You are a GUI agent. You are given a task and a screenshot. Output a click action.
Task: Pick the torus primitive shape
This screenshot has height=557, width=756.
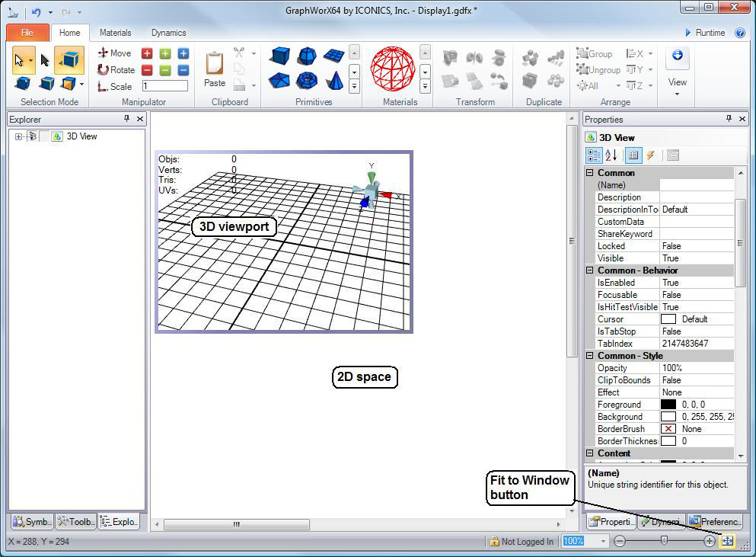click(x=307, y=80)
